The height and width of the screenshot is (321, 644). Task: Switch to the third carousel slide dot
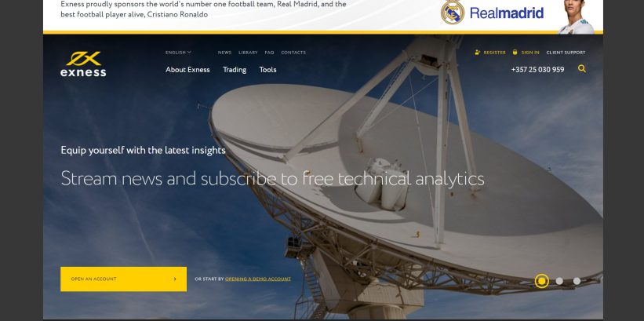(x=577, y=281)
